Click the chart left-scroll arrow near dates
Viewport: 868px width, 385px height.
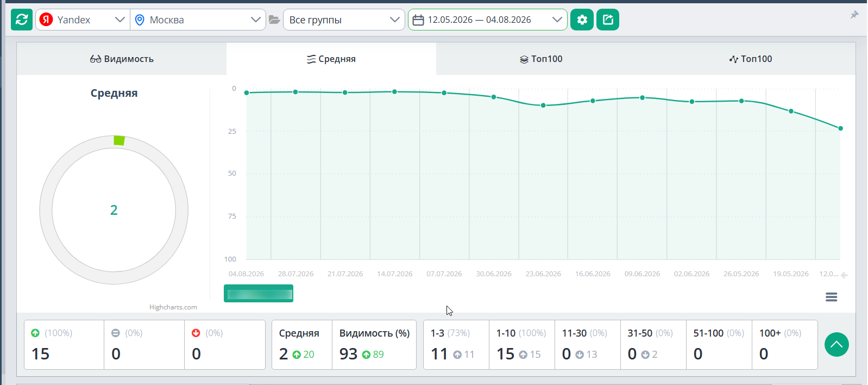(x=844, y=275)
